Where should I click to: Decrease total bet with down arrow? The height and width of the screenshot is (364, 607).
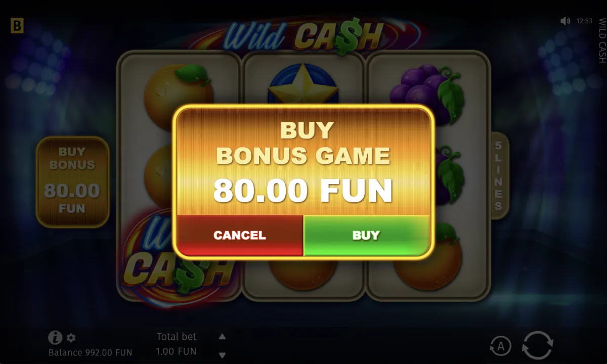(222, 354)
